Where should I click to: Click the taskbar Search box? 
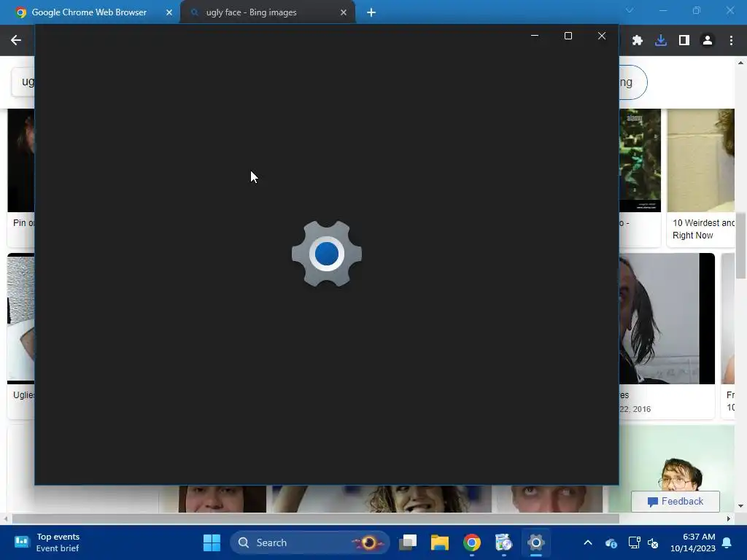(x=309, y=542)
